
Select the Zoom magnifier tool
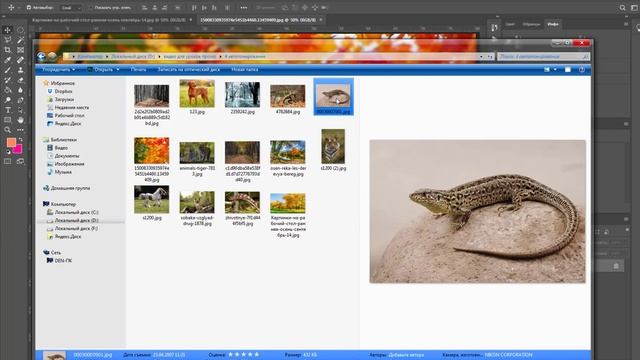point(7,130)
